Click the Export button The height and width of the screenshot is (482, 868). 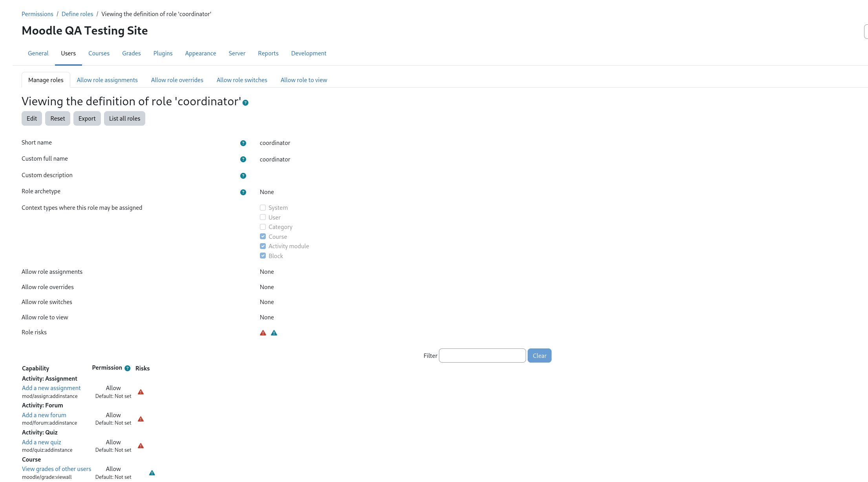[x=87, y=119]
